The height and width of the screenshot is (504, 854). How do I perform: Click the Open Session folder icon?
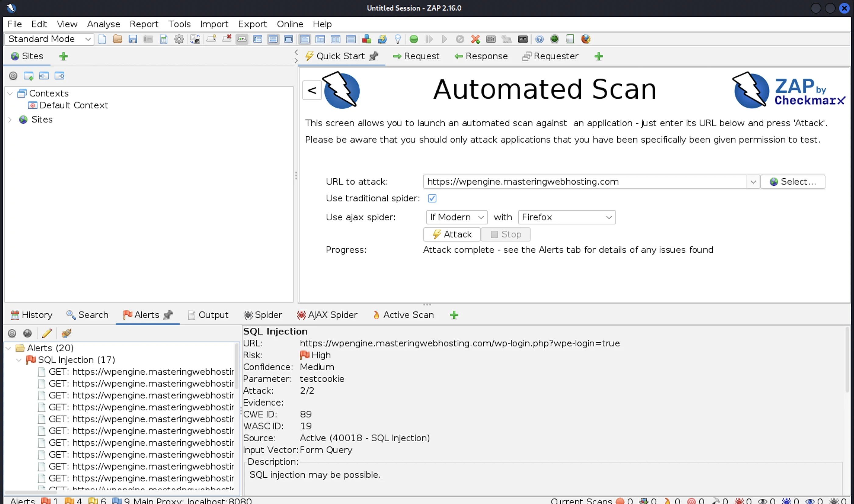pyautogui.click(x=117, y=39)
